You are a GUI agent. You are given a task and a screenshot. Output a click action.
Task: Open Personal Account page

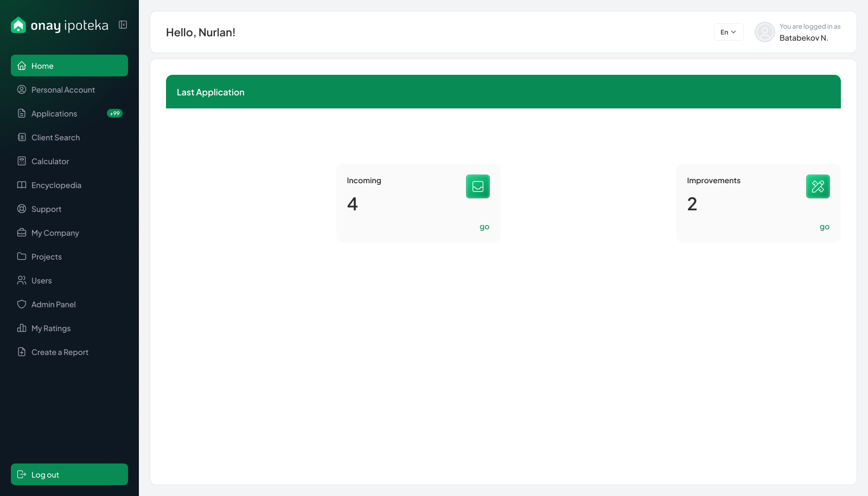coord(63,90)
